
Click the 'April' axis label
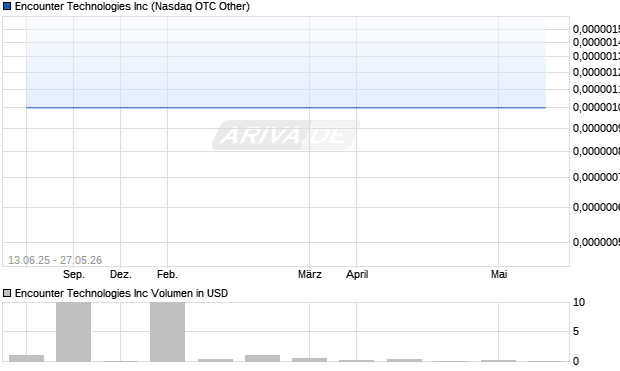coord(357,274)
